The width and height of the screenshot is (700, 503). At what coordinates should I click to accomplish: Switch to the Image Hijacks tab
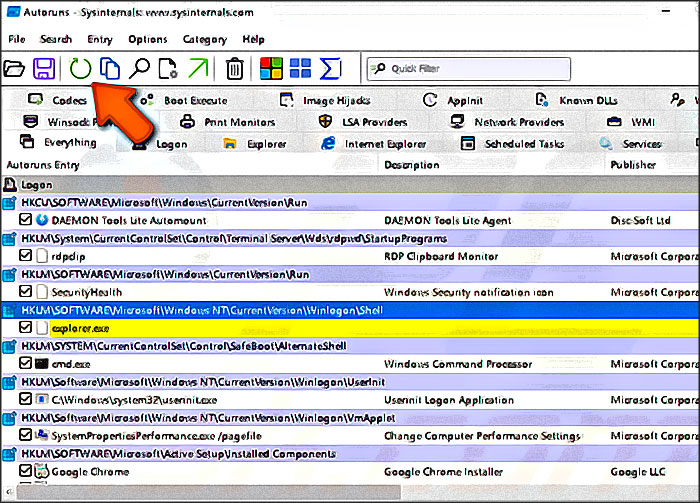point(325,100)
